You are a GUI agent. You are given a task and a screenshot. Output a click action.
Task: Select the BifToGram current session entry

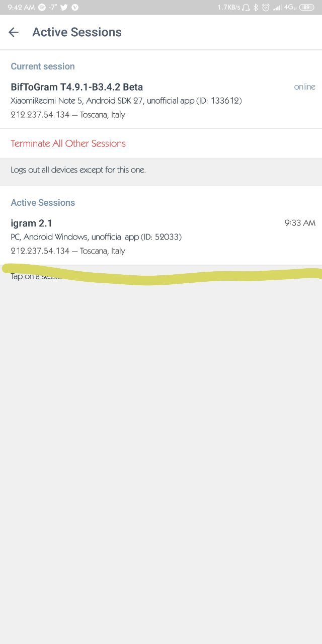(x=161, y=101)
